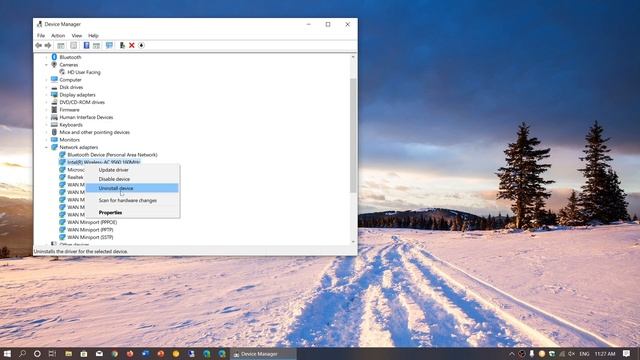Click the scrollbar up arrow in Device Manager
The image size is (640, 360).
pyautogui.click(x=353, y=57)
